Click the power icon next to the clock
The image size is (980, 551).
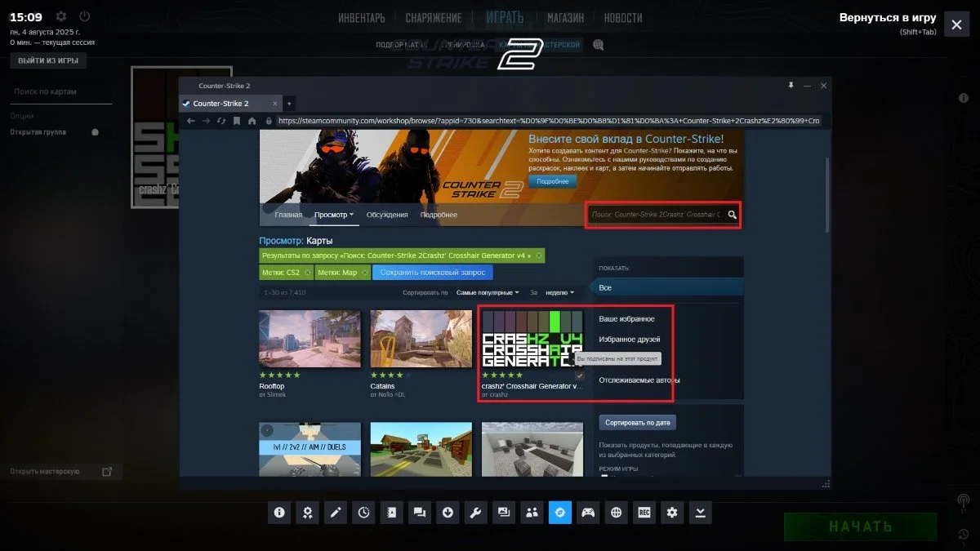84,16
